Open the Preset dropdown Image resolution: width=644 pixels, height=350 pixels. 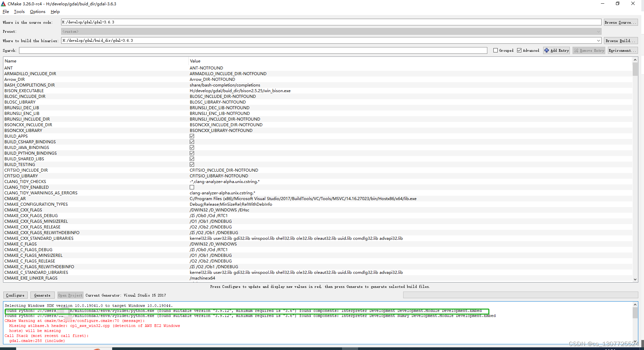pyautogui.click(x=331, y=31)
